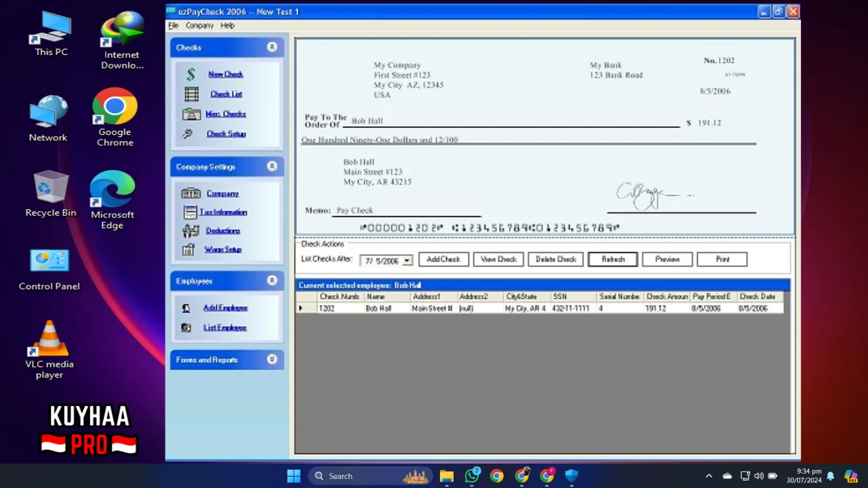Click the Print button
Viewport: 868px width, 488px height.
tap(722, 260)
